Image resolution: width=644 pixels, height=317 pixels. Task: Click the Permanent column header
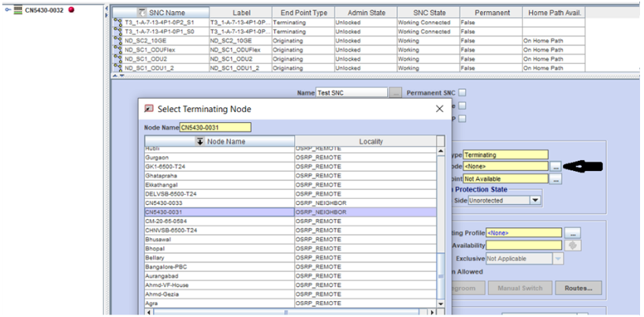coord(491,13)
